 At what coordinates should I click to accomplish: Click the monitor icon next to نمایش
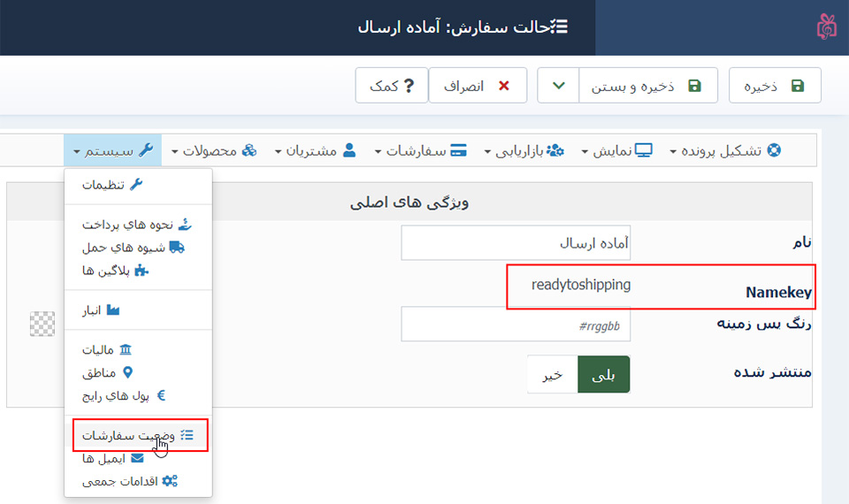644,150
